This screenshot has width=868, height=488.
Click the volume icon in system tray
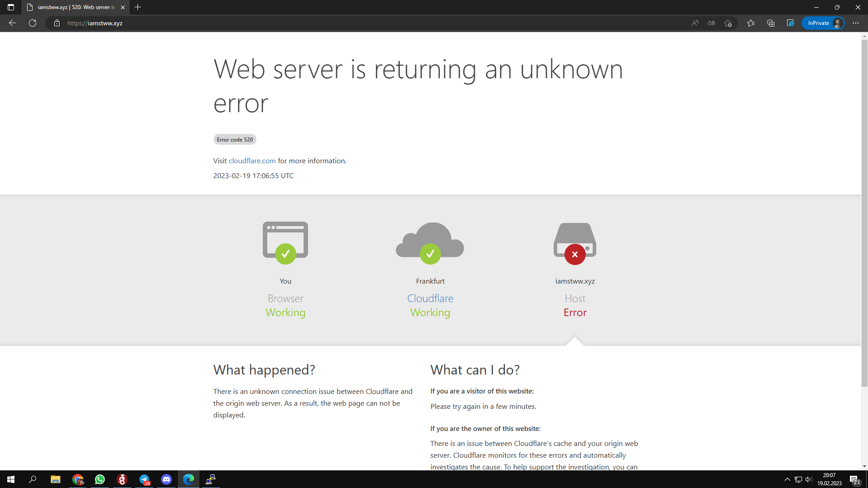click(808, 479)
